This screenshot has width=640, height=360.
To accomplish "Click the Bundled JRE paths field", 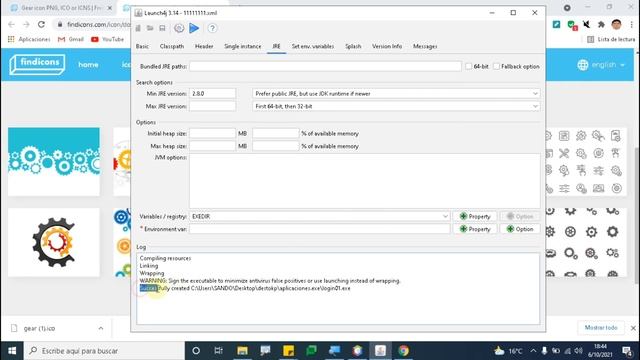I will click(325, 66).
